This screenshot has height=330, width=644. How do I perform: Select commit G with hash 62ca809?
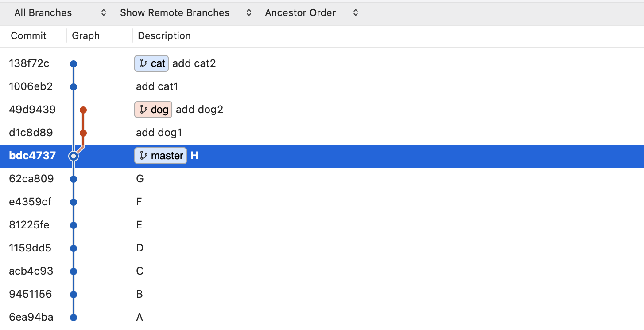coord(322,179)
